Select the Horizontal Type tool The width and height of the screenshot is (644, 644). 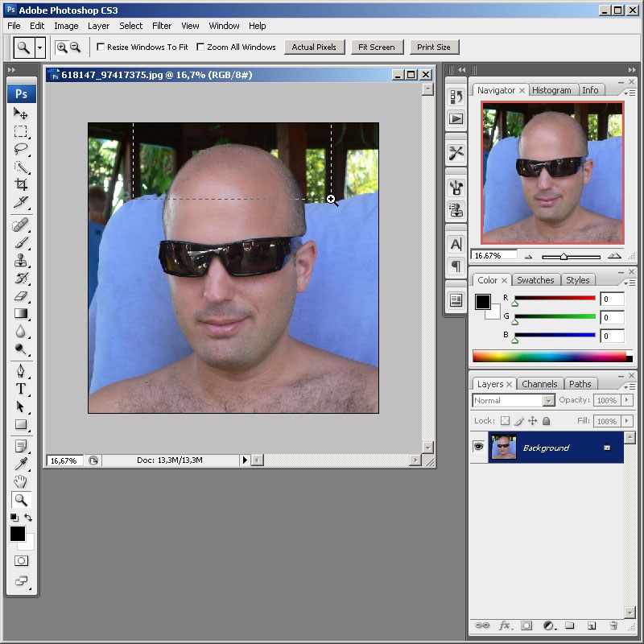pos(21,389)
